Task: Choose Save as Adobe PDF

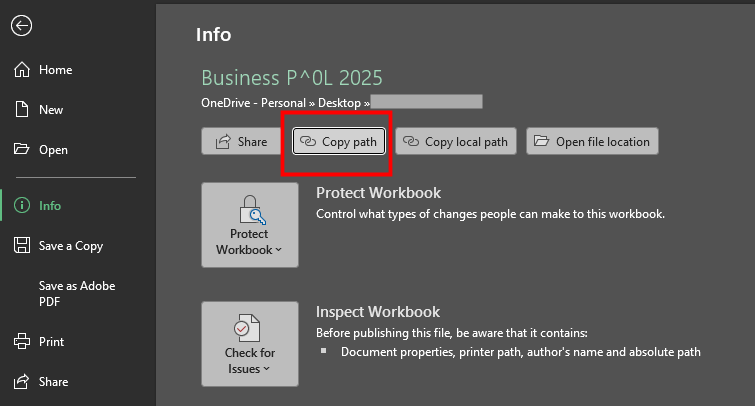Action: [x=77, y=293]
